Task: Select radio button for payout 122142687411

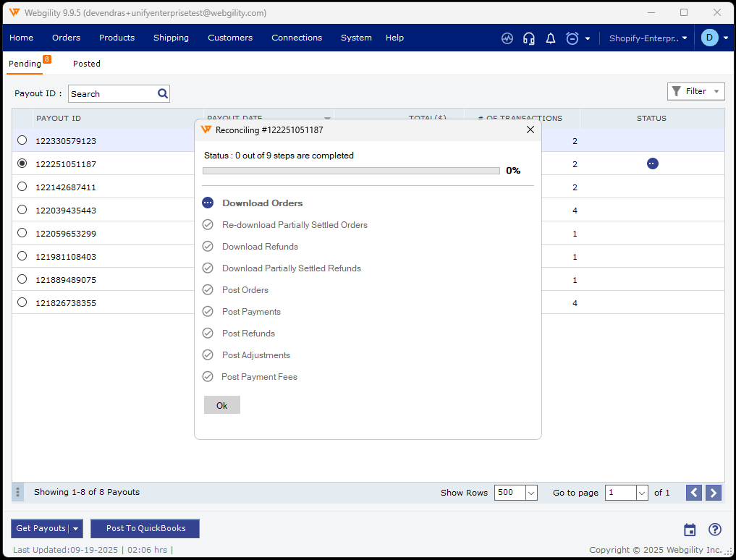Action: point(22,187)
